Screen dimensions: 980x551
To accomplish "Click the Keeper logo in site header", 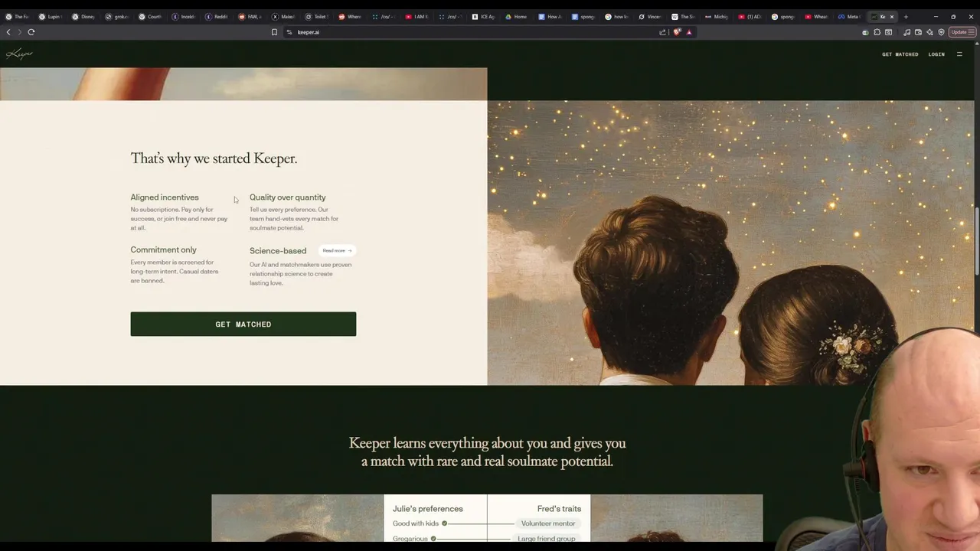I will pyautogui.click(x=19, y=54).
